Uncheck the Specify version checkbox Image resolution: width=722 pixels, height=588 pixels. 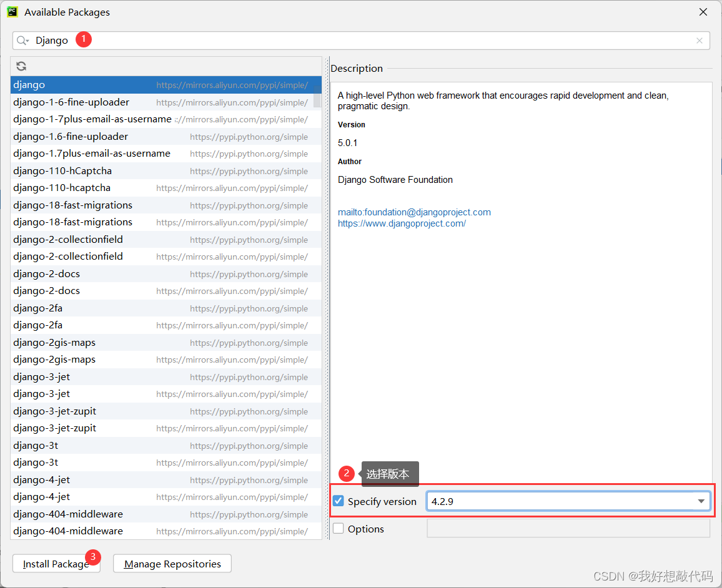click(x=339, y=501)
